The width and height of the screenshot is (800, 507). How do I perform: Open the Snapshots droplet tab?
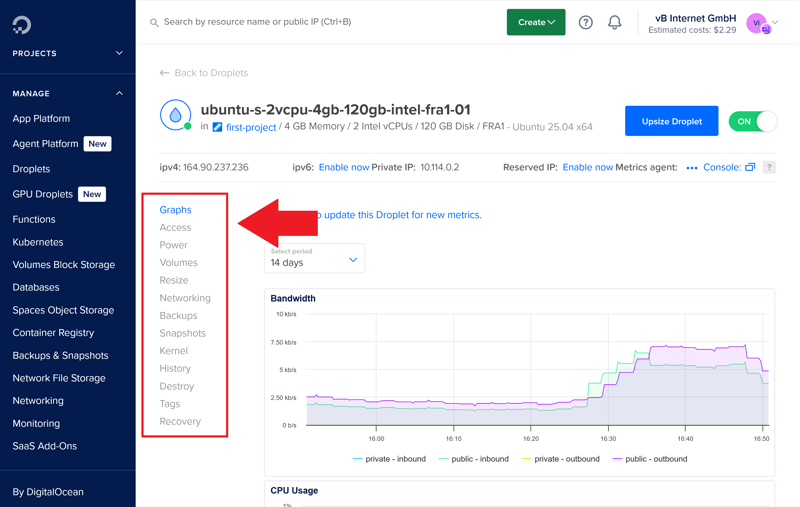182,333
